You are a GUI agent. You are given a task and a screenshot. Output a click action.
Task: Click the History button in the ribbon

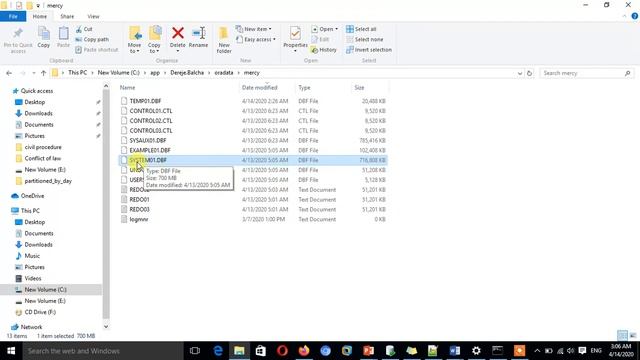point(324,50)
